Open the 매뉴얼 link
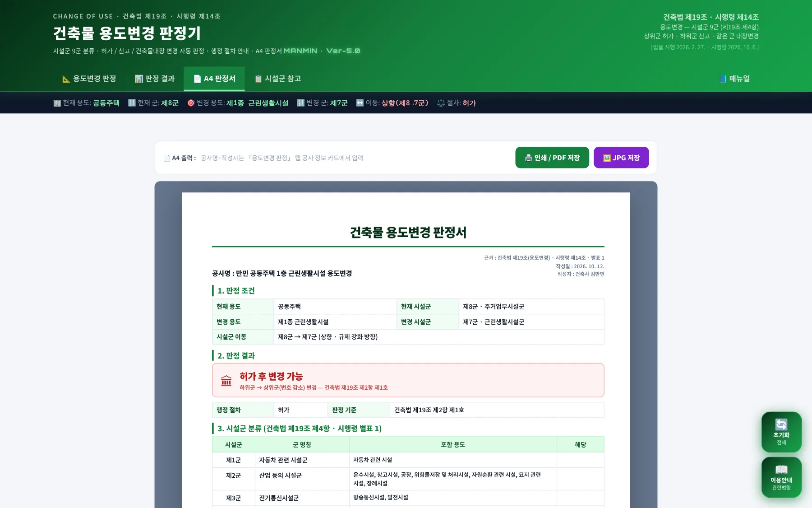The height and width of the screenshot is (508, 812). pyautogui.click(x=734, y=79)
